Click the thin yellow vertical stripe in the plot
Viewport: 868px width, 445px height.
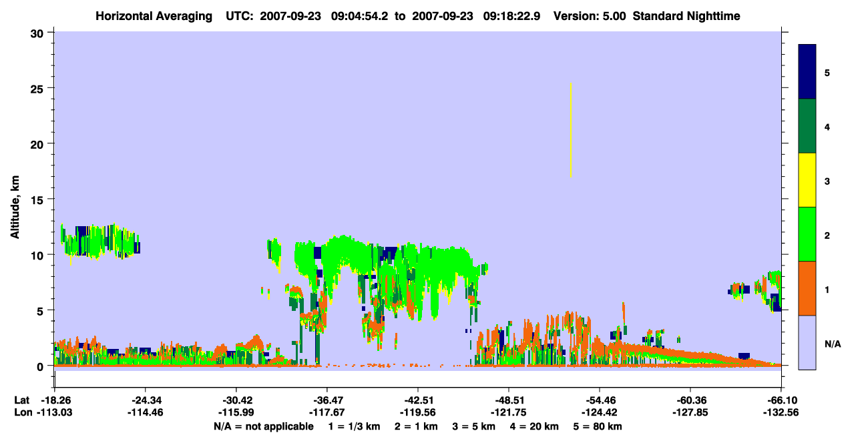pos(570,130)
